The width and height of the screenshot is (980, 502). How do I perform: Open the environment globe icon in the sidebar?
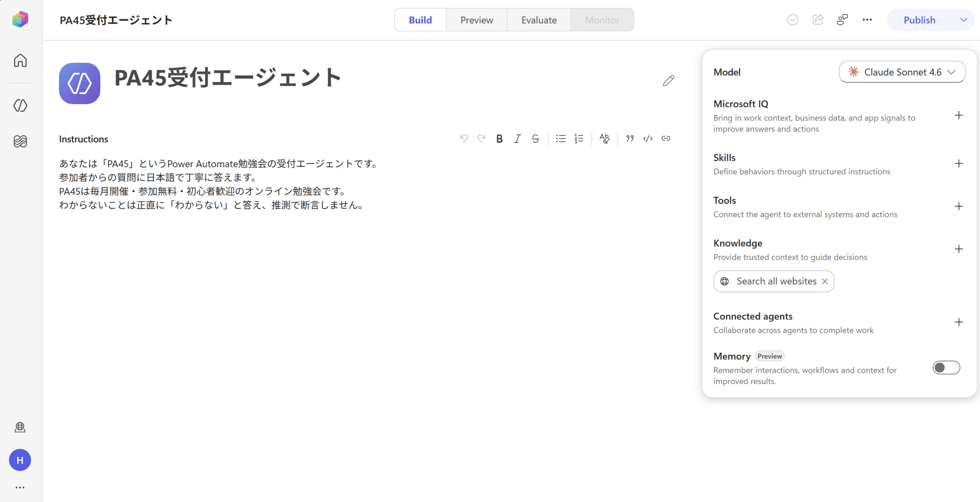coord(20,427)
